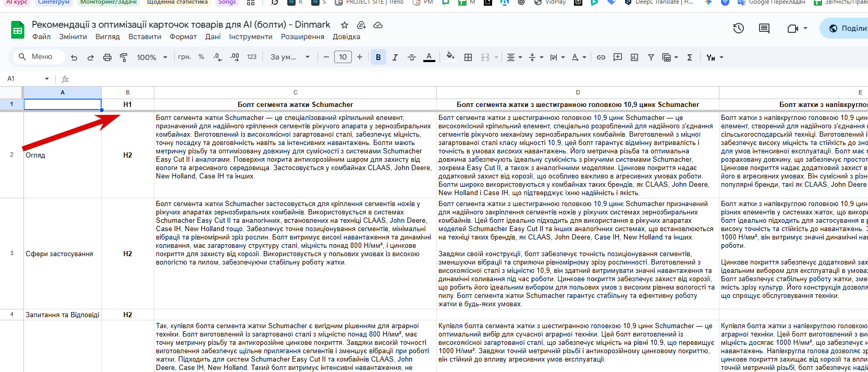Open version history clock icon
The width and height of the screenshot is (868, 372).
[x=739, y=28]
